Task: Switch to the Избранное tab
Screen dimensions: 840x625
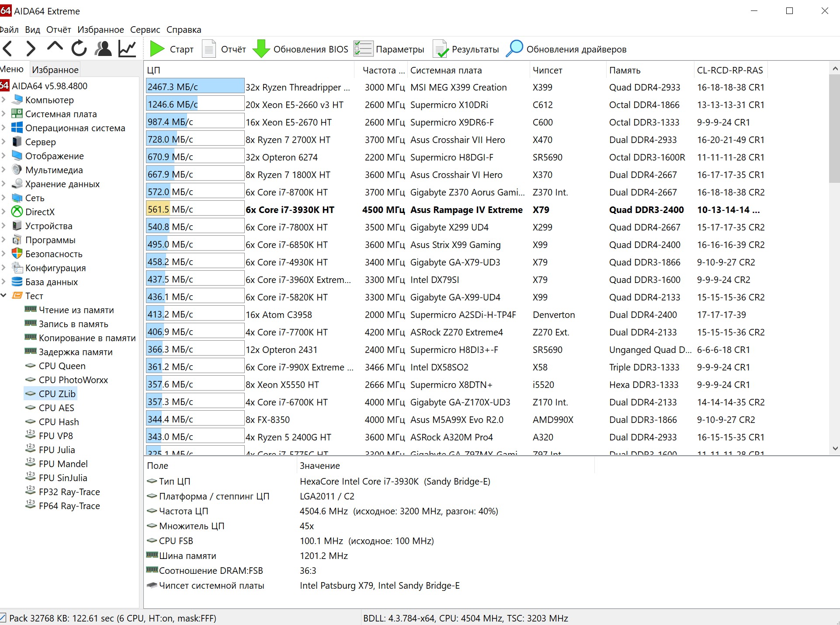Action: [55, 70]
